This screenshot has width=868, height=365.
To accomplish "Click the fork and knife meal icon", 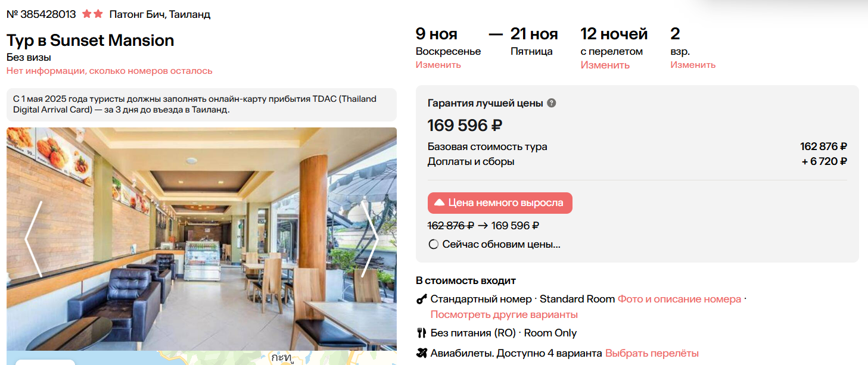I will coord(422,333).
